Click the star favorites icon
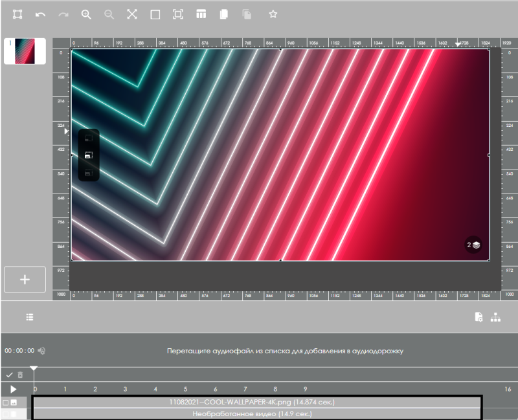518x420 pixels. [x=273, y=14]
